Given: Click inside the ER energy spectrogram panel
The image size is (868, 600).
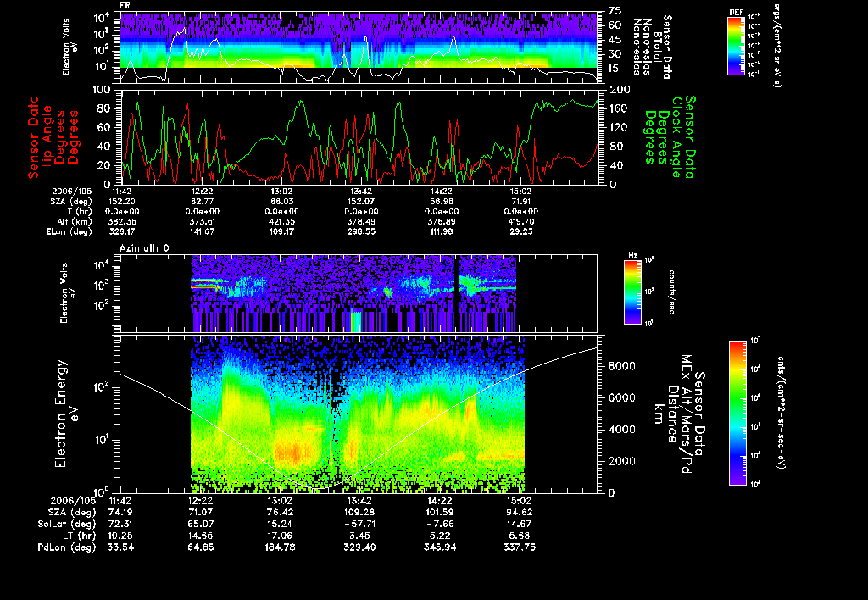Looking at the screenshot, I should (359, 47).
